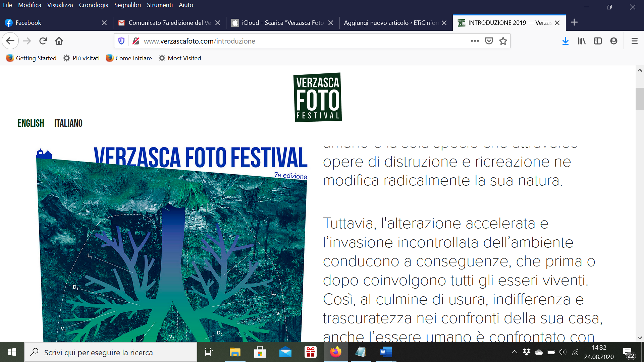This screenshot has width=644, height=362.
Task: Open battery status in tray
Action: coord(551,352)
